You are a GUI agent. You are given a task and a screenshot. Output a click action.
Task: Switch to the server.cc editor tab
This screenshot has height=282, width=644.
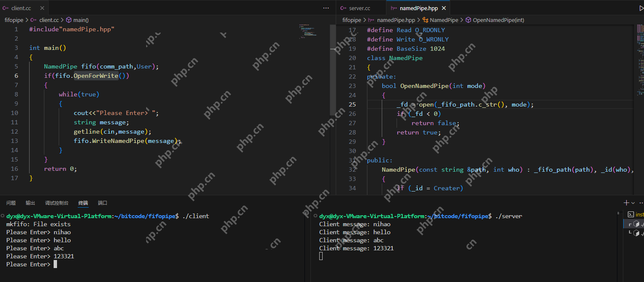pyautogui.click(x=361, y=8)
